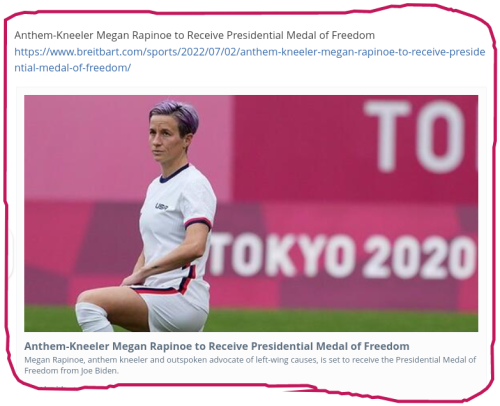Click the white knee-high sock
Viewport: 500px width, 406px height.
pos(92,317)
